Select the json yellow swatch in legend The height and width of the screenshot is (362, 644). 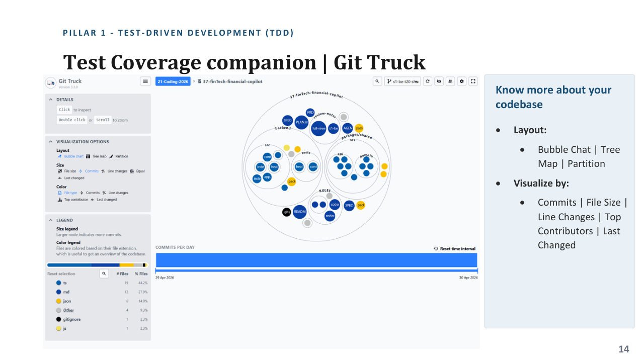coord(59,301)
